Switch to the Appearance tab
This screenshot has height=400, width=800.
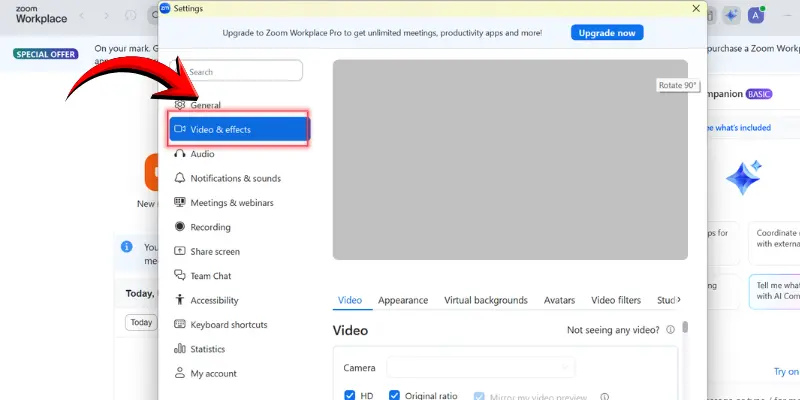click(x=403, y=300)
